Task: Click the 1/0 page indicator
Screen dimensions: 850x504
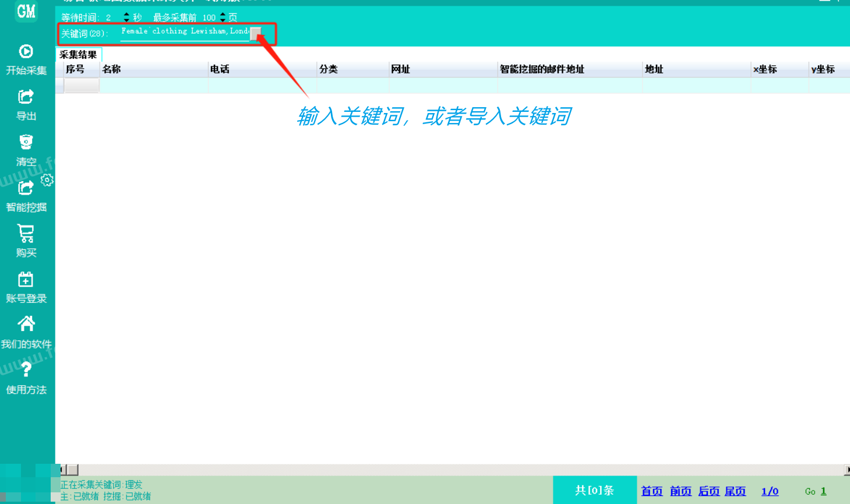Action: pos(770,491)
